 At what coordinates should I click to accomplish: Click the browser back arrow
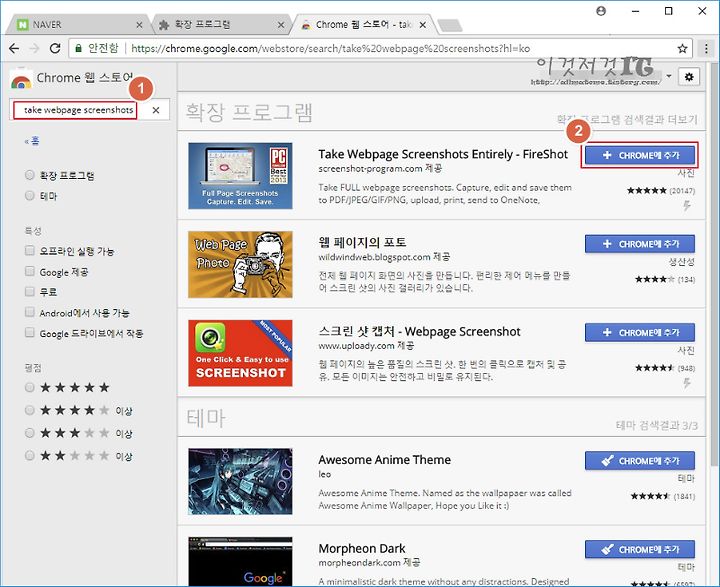pos(14,48)
